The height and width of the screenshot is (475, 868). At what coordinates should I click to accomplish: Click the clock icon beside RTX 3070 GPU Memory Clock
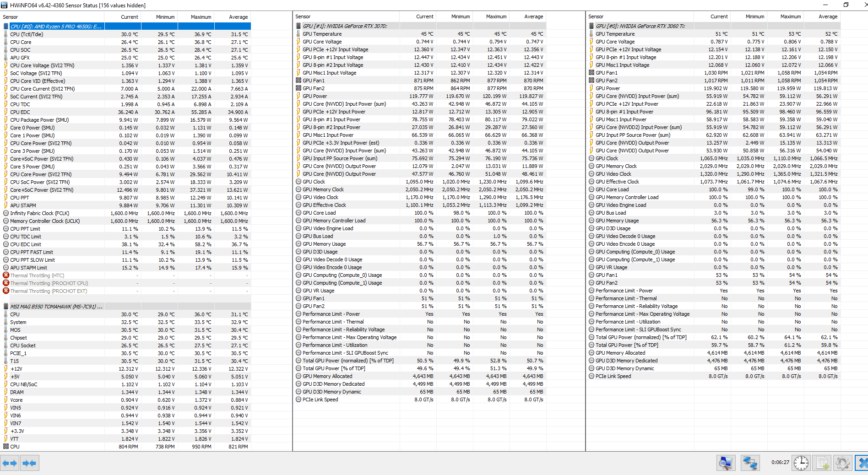click(298, 189)
